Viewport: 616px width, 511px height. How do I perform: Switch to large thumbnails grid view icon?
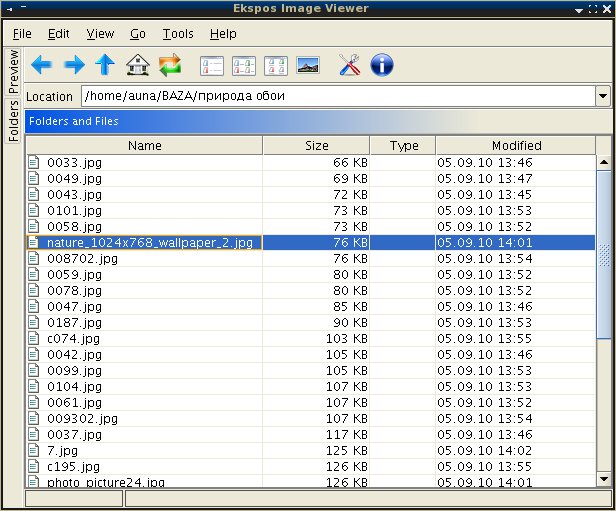point(276,66)
